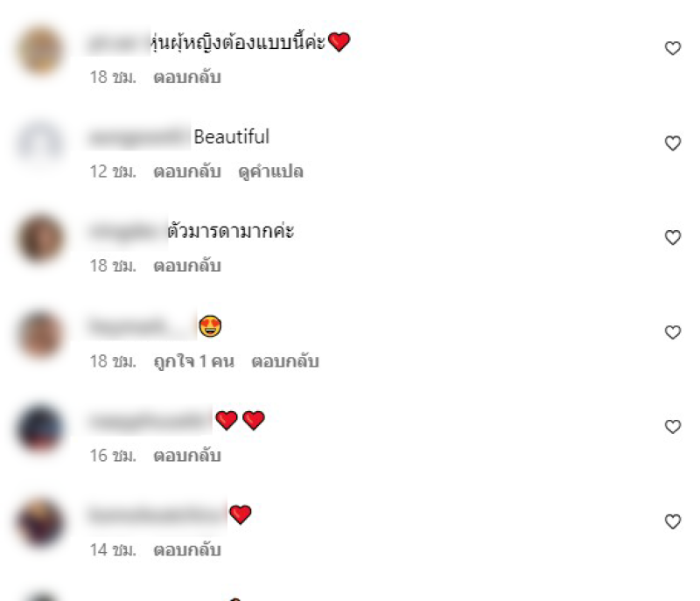Show translation via ดูคำแปล link

[x=270, y=171]
